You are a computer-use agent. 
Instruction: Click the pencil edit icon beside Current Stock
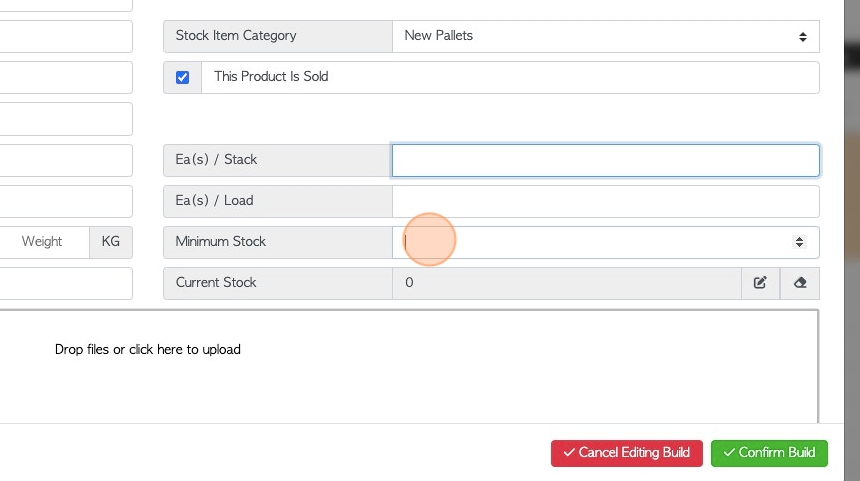coord(760,283)
